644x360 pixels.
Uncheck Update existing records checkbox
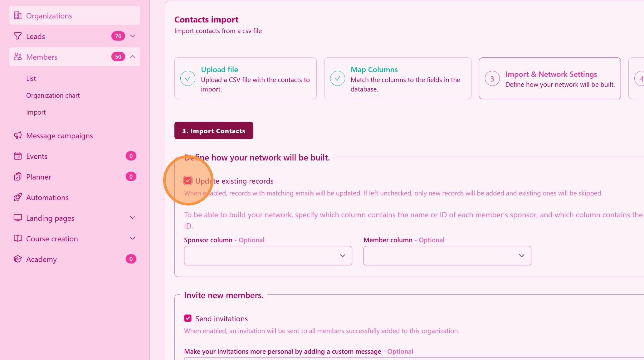pos(188,181)
